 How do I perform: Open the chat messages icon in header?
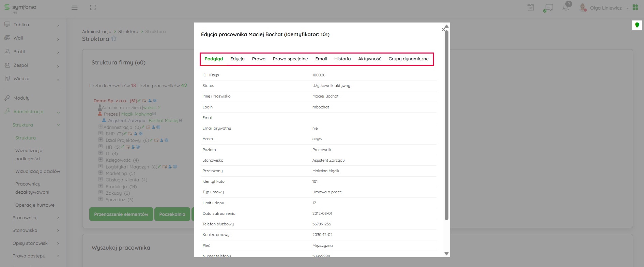[x=548, y=8]
